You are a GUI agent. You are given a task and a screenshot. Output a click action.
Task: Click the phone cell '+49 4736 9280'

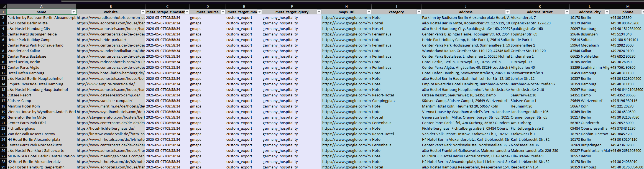(x=627, y=145)
